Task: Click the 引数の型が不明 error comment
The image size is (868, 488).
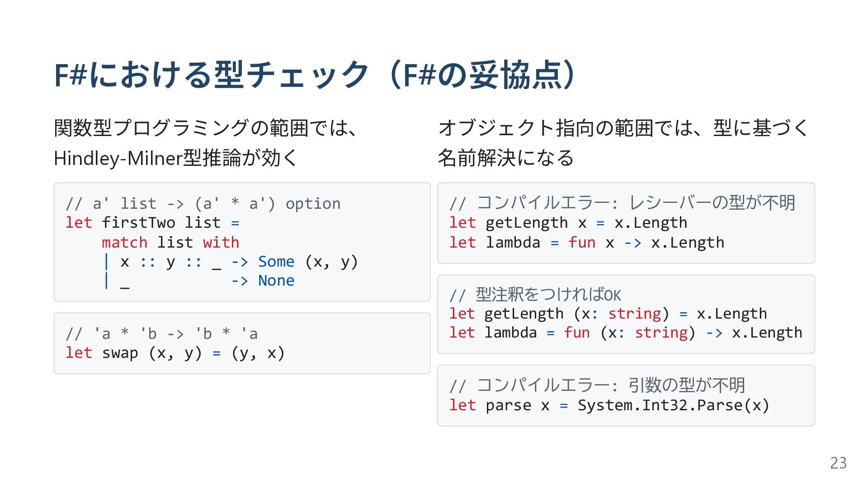Action: pyautogui.click(x=686, y=385)
